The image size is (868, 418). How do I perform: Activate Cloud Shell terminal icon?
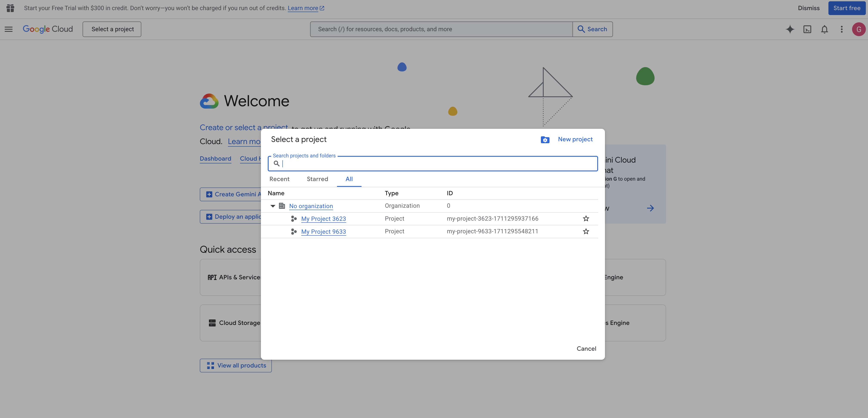coord(807,29)
